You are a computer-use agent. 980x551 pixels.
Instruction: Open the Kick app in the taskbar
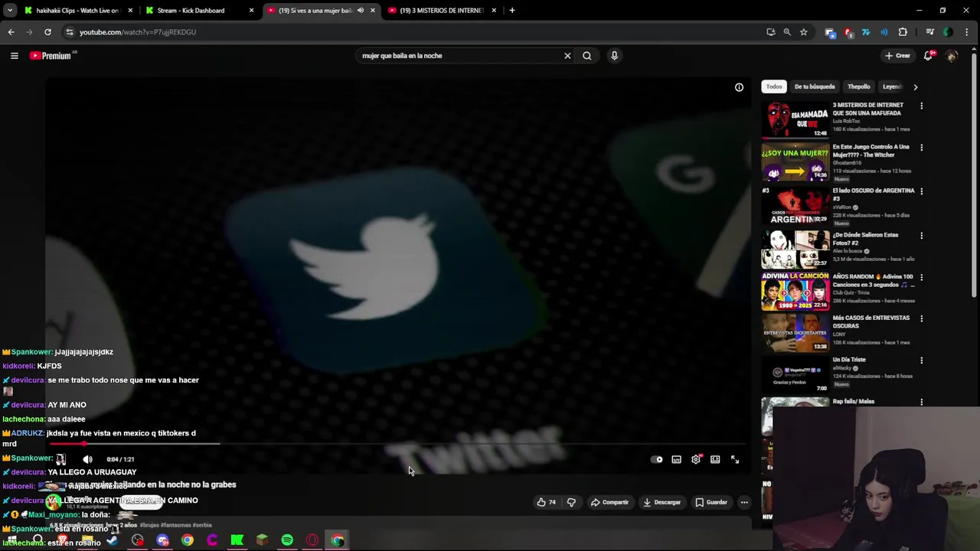click(x=237, y=540)
